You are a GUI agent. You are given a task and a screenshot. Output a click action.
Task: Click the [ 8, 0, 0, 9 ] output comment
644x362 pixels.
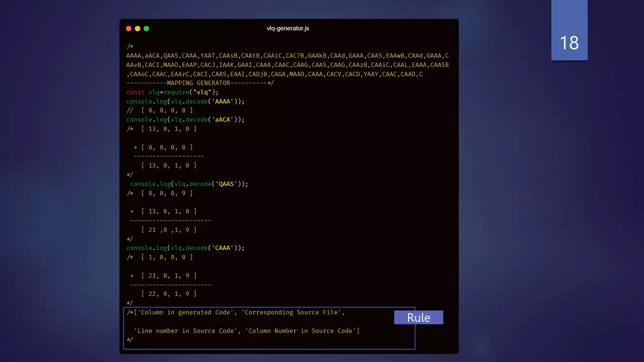[167, 193]
